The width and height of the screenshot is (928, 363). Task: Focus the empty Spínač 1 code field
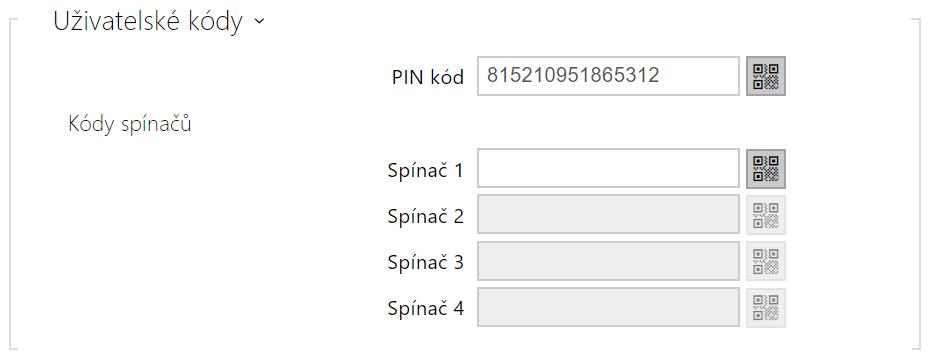pos(608,169)
